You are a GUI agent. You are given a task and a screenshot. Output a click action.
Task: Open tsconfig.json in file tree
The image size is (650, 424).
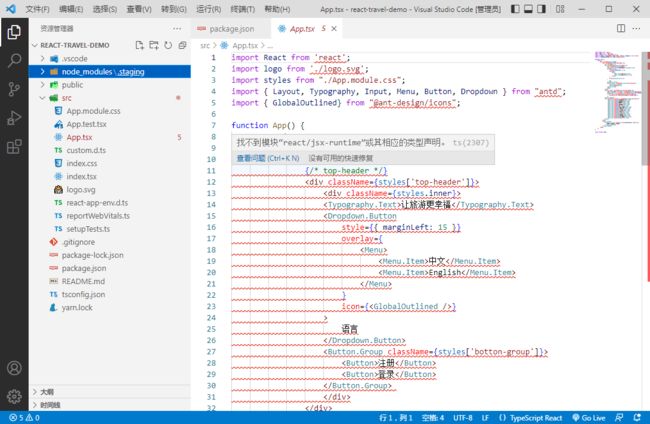(110, 294)
